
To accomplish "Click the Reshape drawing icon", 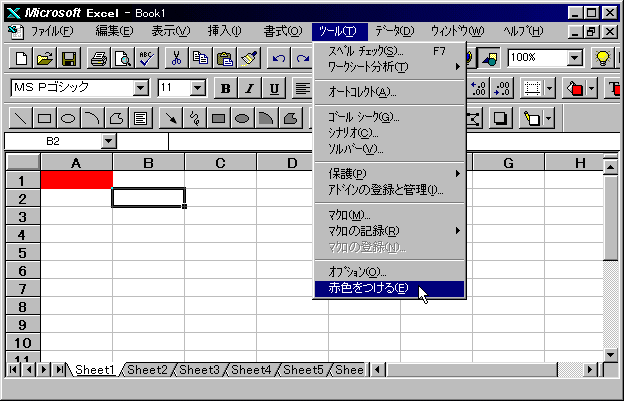I will click(x=474, y=118).
